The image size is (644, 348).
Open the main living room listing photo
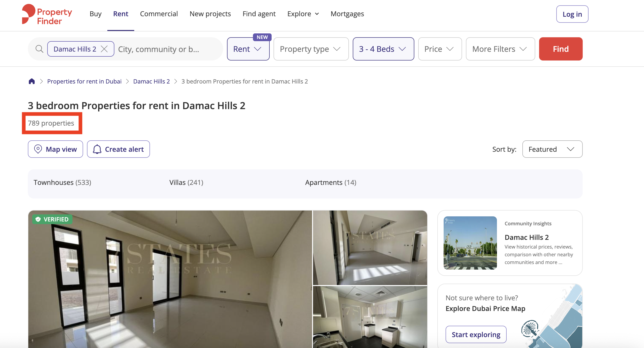coord(170,279)
